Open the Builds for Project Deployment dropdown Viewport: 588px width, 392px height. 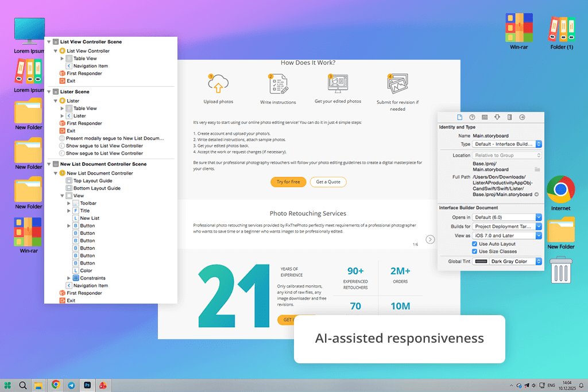tap(507, 226)
